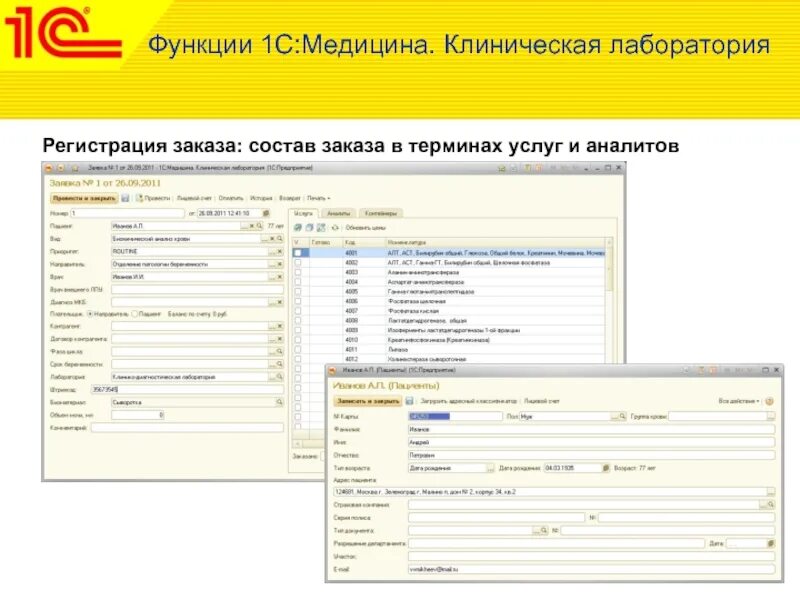The height and width of the screenshot is (600, 800).
Task: Open the Адрес пациента selection button
Action: click(771, 492)
